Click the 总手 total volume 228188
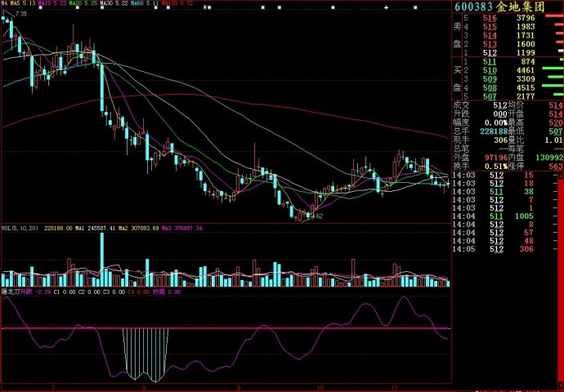 494,131
